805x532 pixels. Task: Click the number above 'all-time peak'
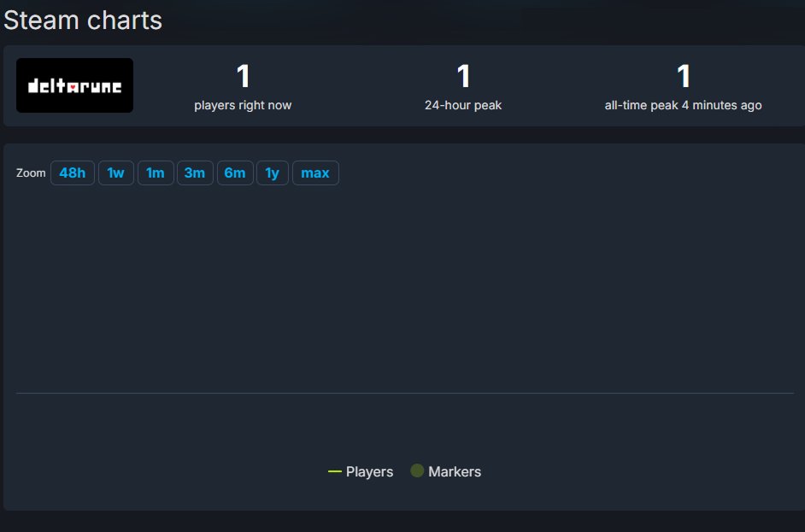(x=684, y=76)
